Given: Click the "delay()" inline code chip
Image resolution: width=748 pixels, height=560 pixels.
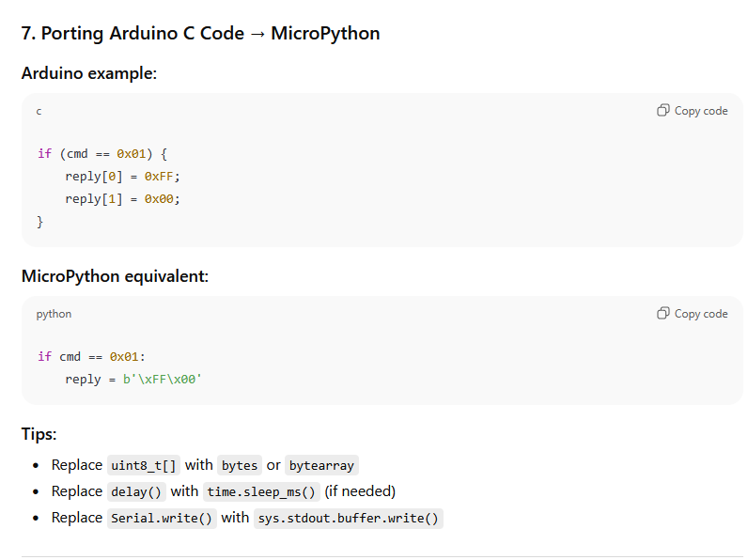Looking at the screenshot, I should click(x=135, y=491).
